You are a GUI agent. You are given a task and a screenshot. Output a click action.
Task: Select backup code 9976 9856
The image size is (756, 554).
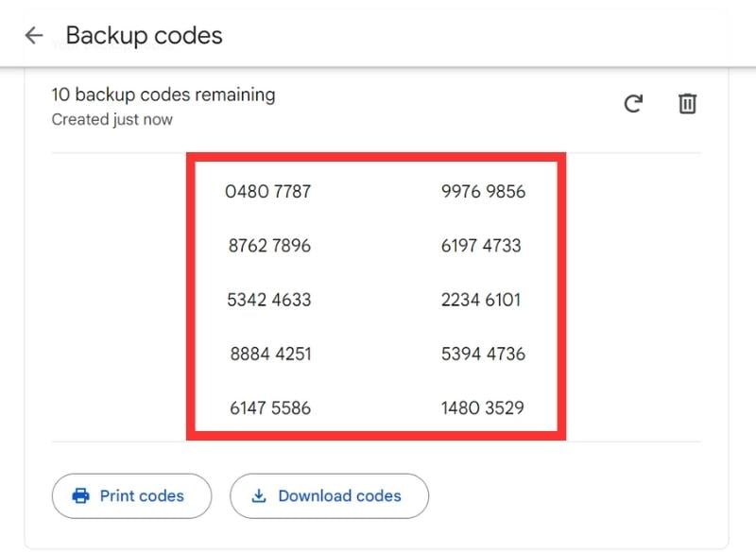[x=483, y=192]
